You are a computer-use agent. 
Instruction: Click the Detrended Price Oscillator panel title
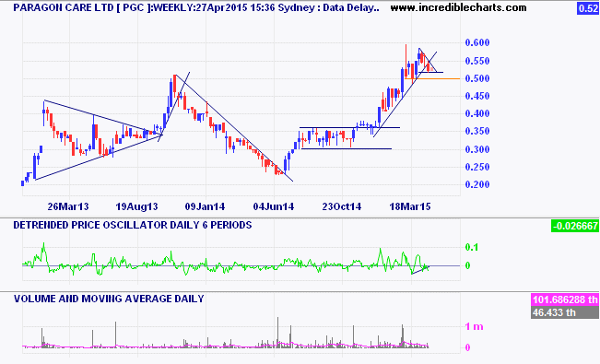[x=133, y=225]
